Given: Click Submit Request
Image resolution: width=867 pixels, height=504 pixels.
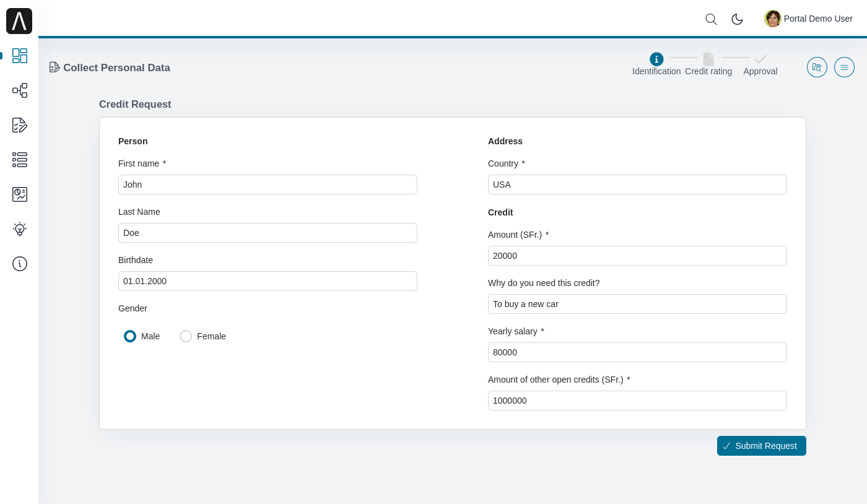Looking at the screenshot, I should tap(762, 446).
